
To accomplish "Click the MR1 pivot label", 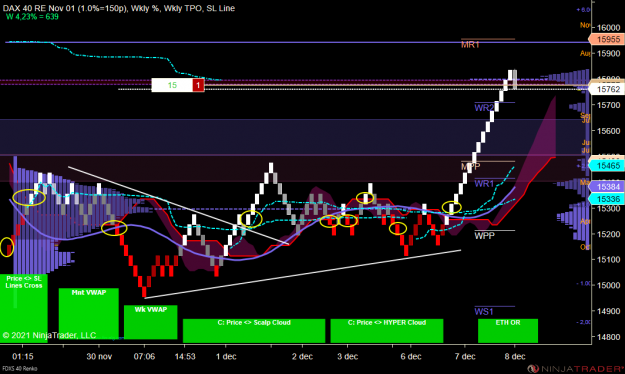I will click(470, 45).
